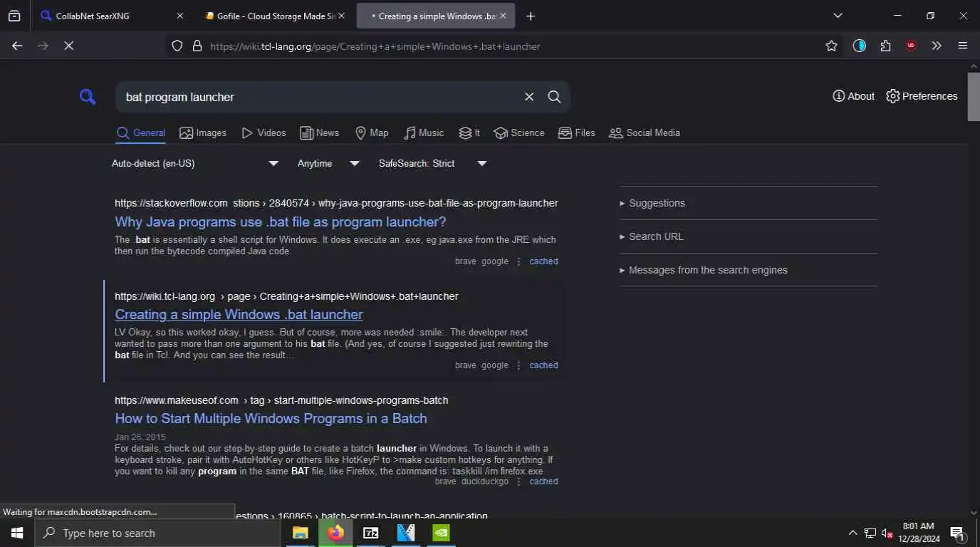Open Creating a simple Windows .bat launcher

[x=239, y=314]
